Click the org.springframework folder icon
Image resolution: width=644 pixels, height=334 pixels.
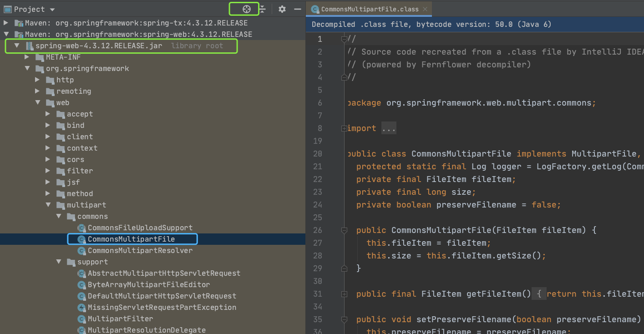(x=39, y=68)
